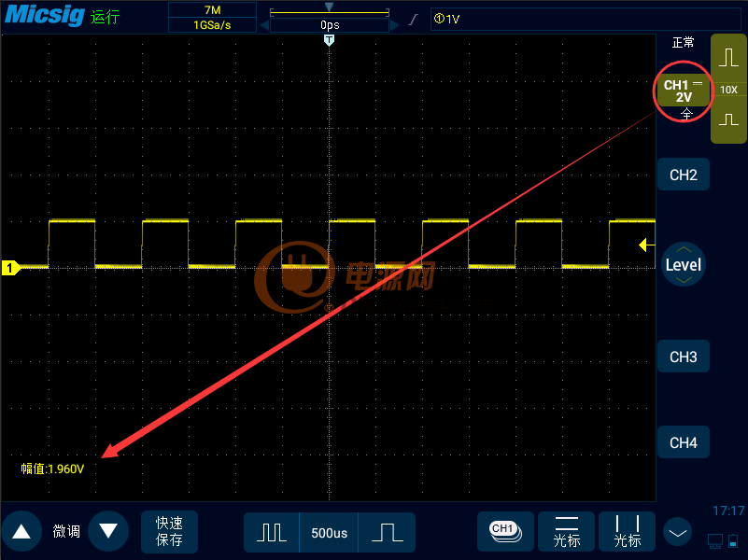Screen dimensions: 748x560
Task: Tap the fine-tune down triangle button
Action: point(108,531)
